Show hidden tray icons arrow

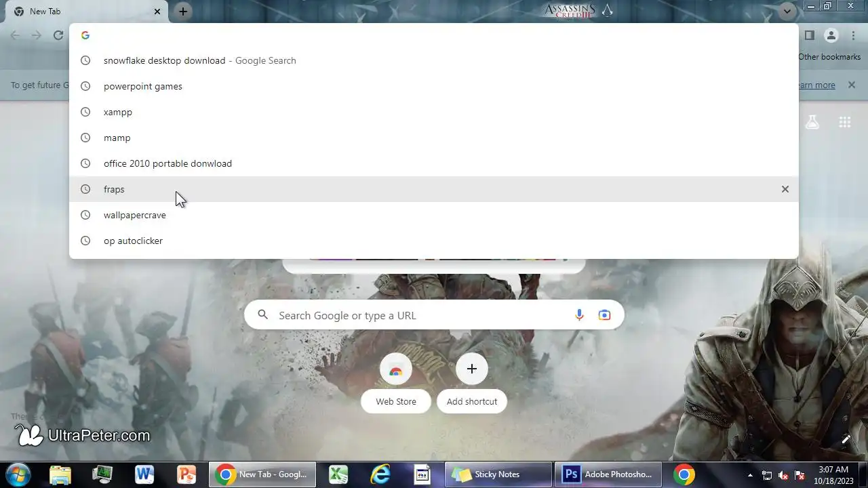(x=750, y=475)
